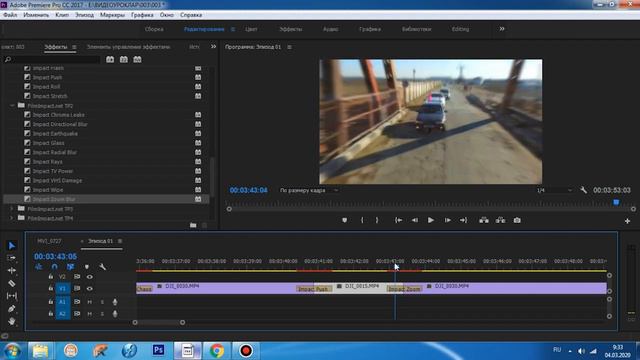Select the Slip tool

tap(11, 296)
